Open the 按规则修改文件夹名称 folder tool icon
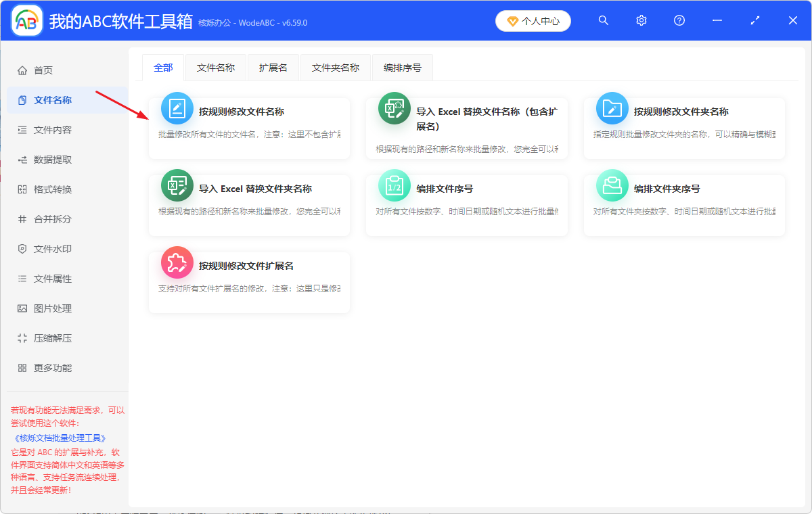This screenshot has height=514, width=812. point(612,108)
